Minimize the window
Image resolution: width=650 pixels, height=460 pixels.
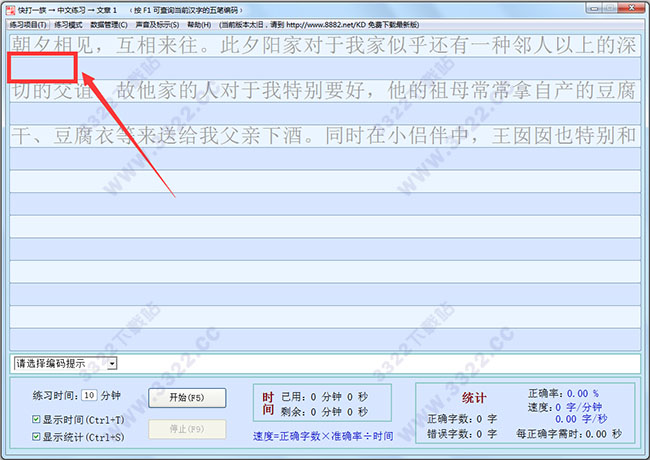(x=594, y=8)
